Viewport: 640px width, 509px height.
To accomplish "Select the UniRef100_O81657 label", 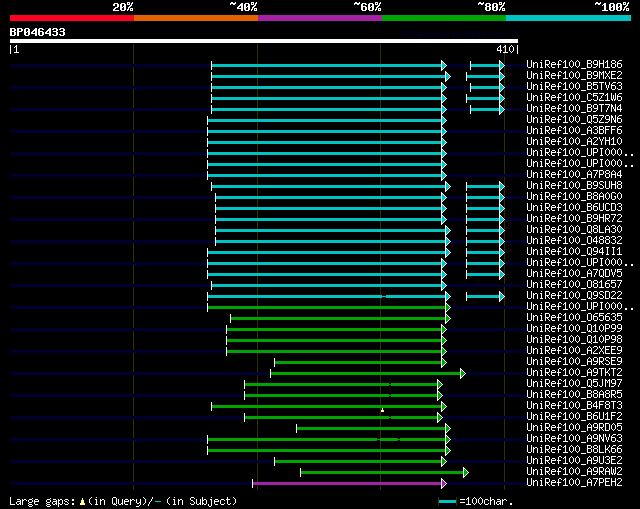I will tap(574, 285).
